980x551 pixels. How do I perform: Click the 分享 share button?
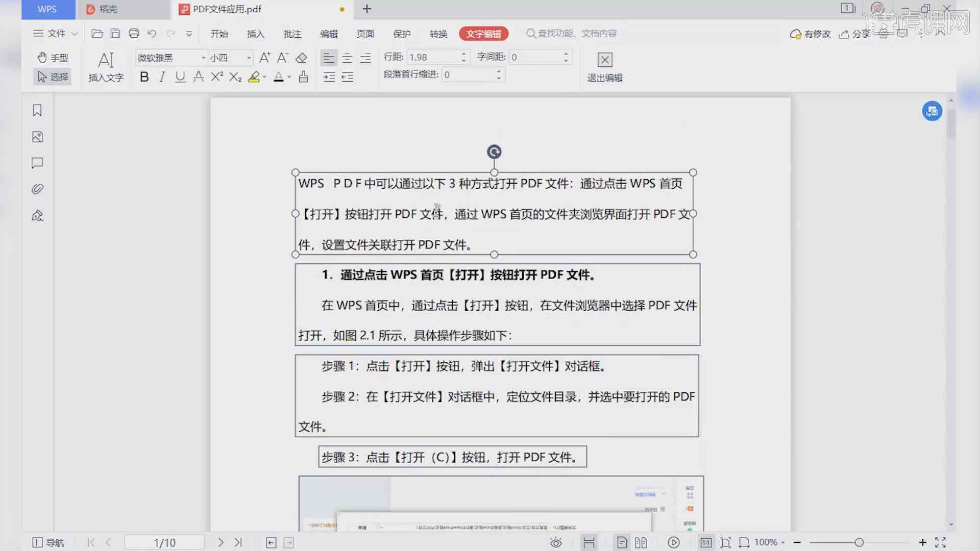[x=854, y=34]
